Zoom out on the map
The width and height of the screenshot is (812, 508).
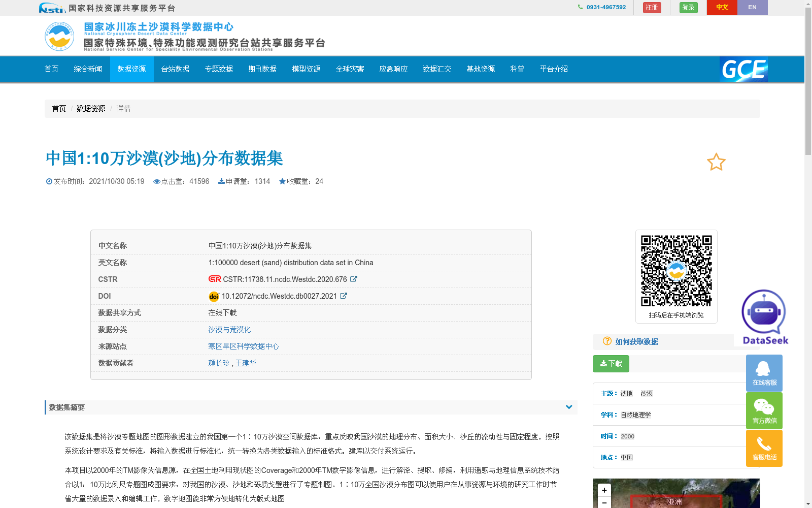(x=604, y=502)
